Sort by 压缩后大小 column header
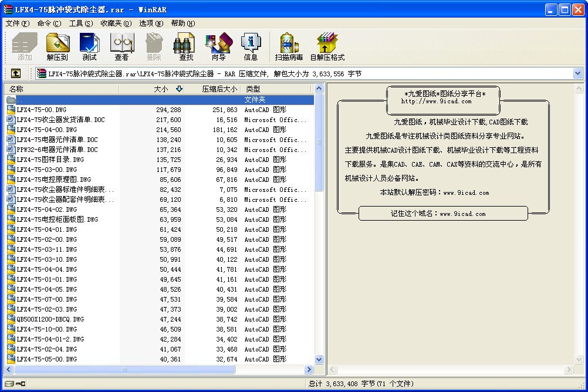588x392 pixels. pyautogui.click(x=219, y=89)
